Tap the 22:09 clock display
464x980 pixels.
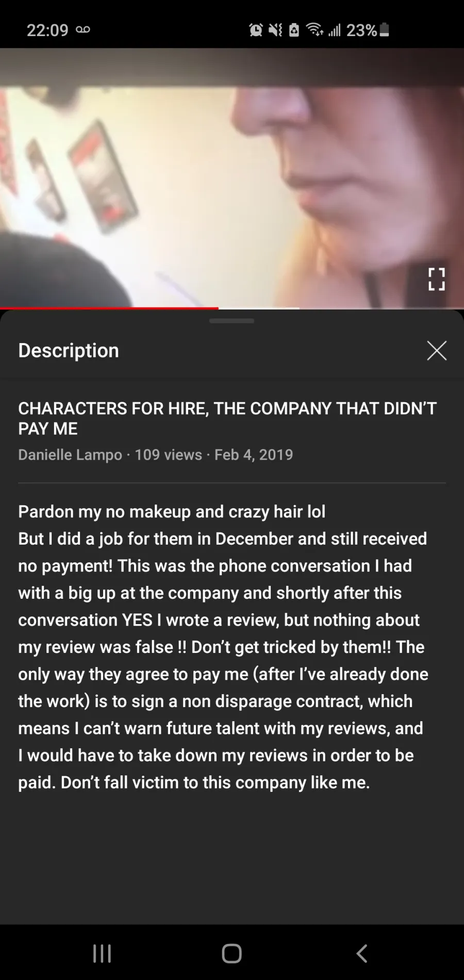[47, 30]
